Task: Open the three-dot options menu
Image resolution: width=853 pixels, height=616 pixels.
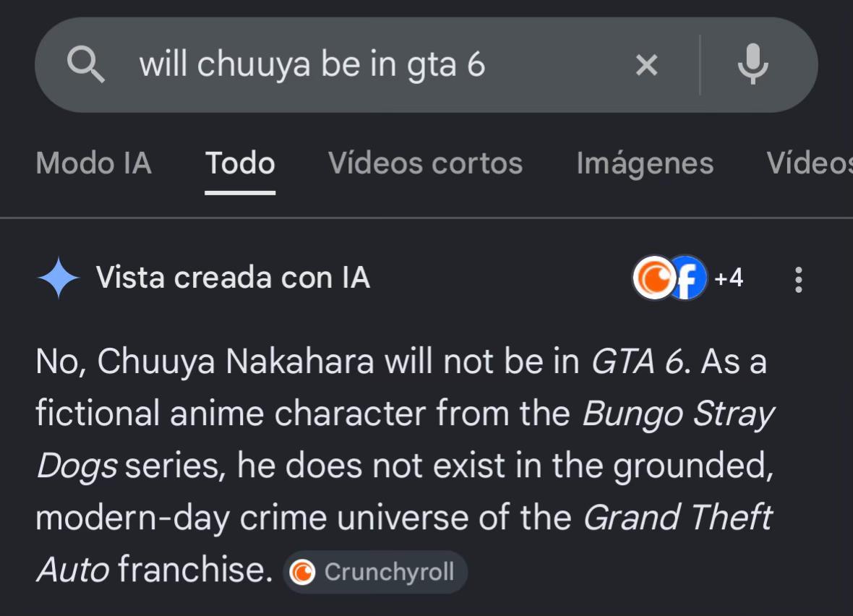Action: point(798,280)
